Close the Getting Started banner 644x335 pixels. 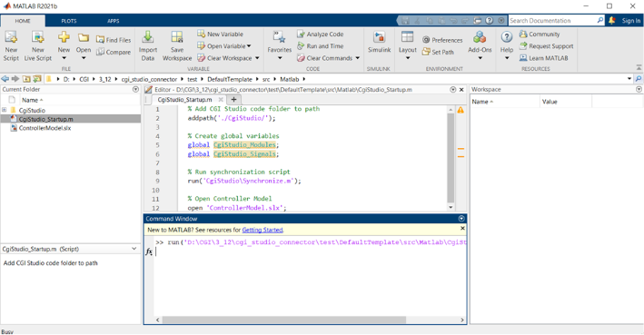click(462, 228)
